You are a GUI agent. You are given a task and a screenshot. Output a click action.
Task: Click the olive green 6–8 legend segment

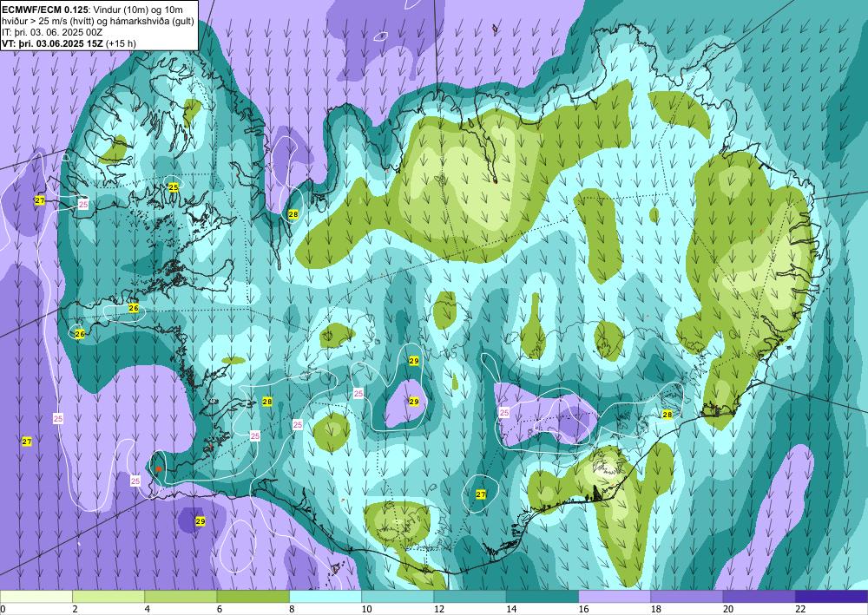(x=253, y=596)
